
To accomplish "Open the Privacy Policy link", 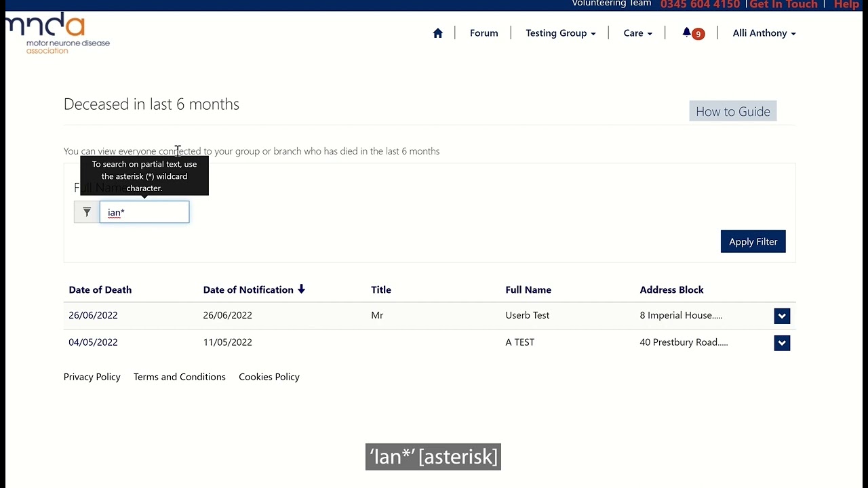I will (92, 377).
